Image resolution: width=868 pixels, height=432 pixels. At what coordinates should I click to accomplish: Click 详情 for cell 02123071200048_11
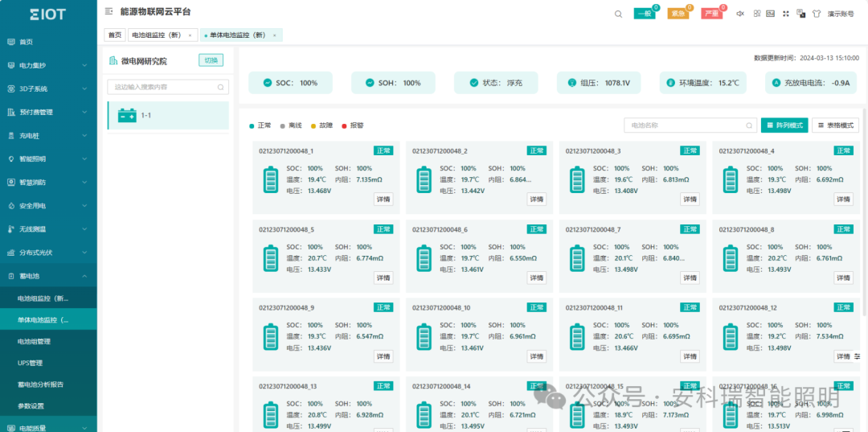pos(690,356)
